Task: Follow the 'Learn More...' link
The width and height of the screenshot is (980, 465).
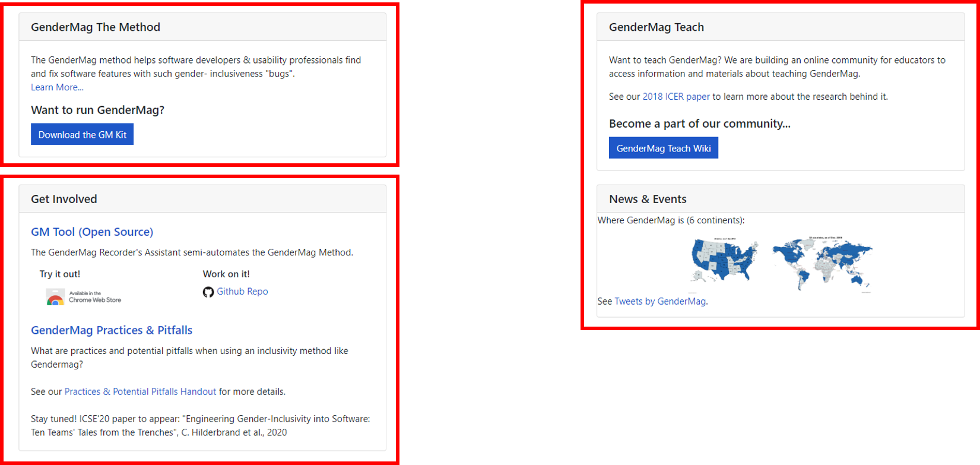Action: pyautogui.click(x=57, y=87)
